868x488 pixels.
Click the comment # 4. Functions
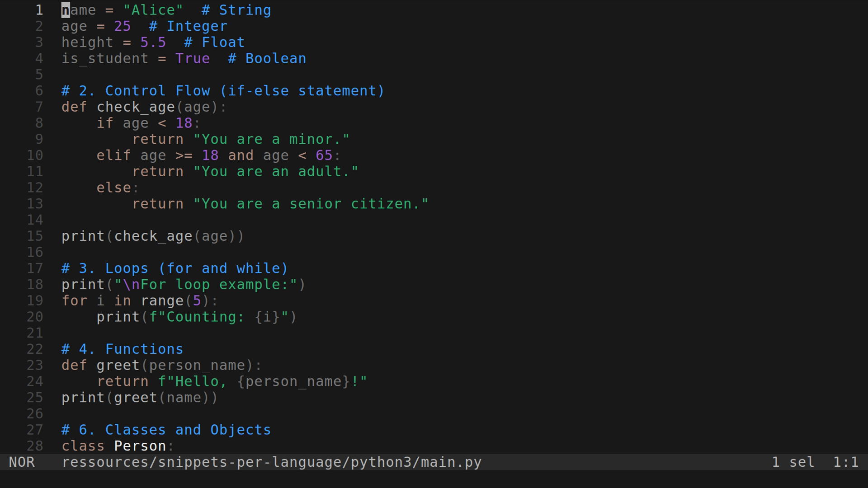(x=122, y=349)
